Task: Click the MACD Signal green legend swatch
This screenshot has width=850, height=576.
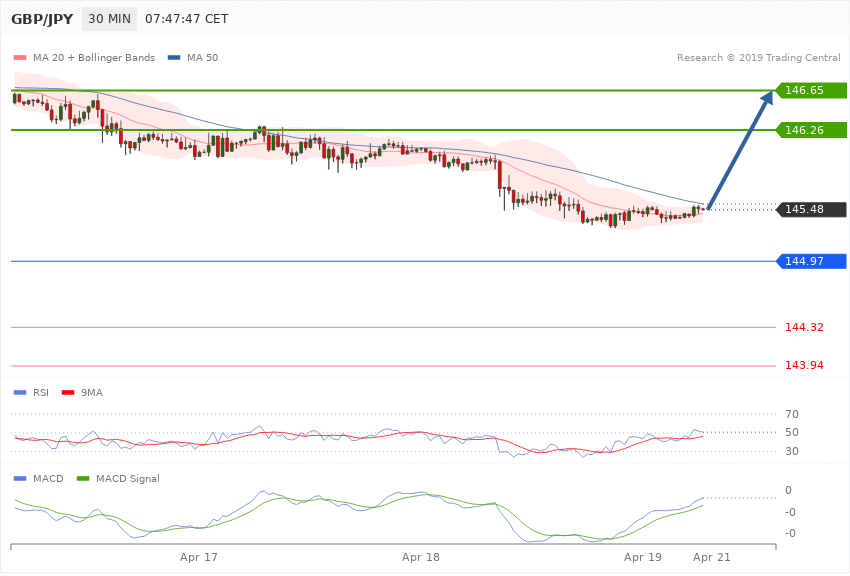Action: [x=83, y=479]
